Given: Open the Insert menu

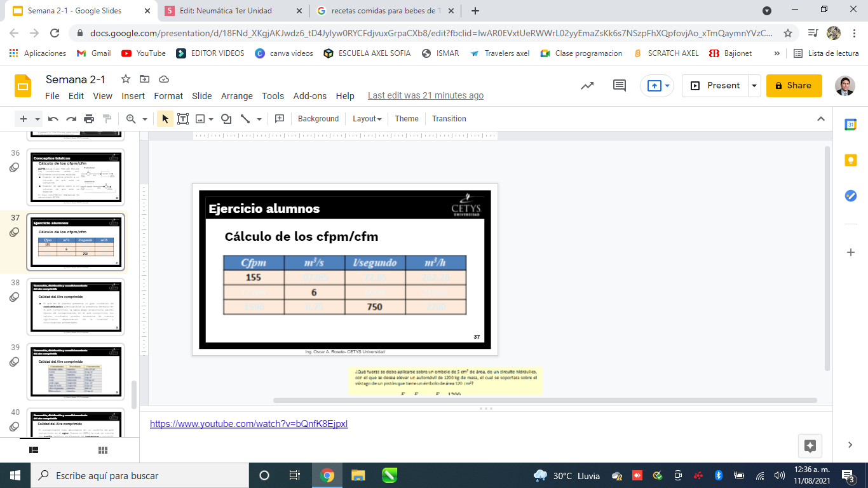Looking at the screenshot, I should click(x=133, y=96).
